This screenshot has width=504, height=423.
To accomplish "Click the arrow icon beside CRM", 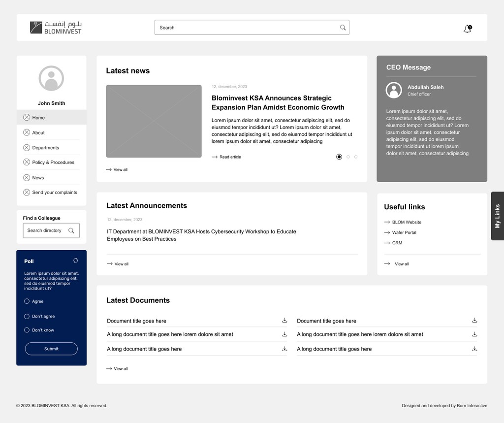I will (x=387, y=243).
